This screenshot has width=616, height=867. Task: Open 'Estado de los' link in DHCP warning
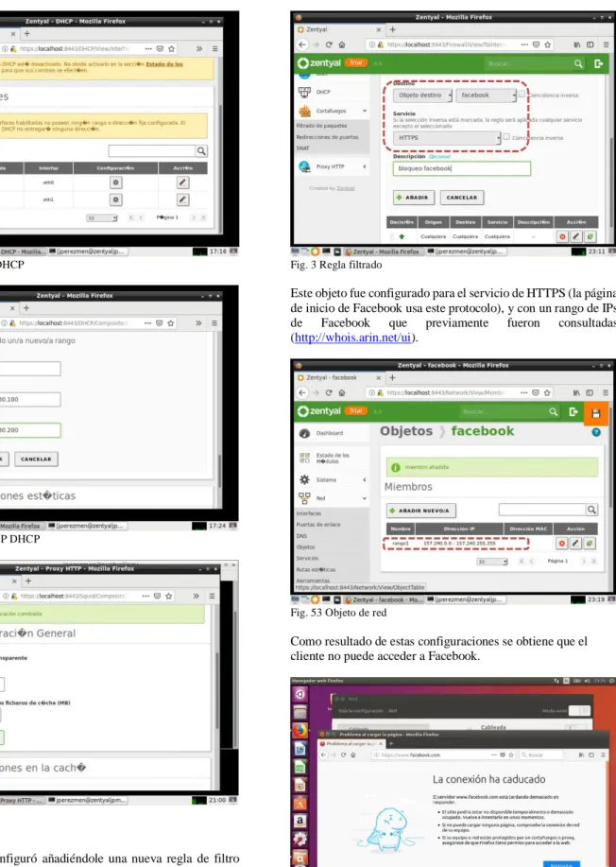pos(164,64)
